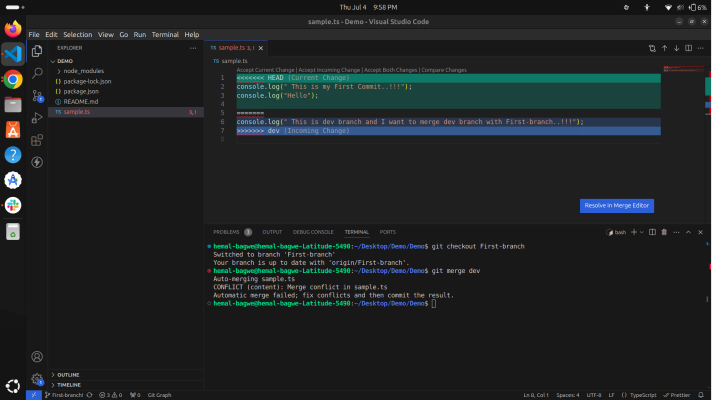The width and height of the screenshot is (712, 400).
Task: Open Files manager from the dock
Action: click(13, 104)
